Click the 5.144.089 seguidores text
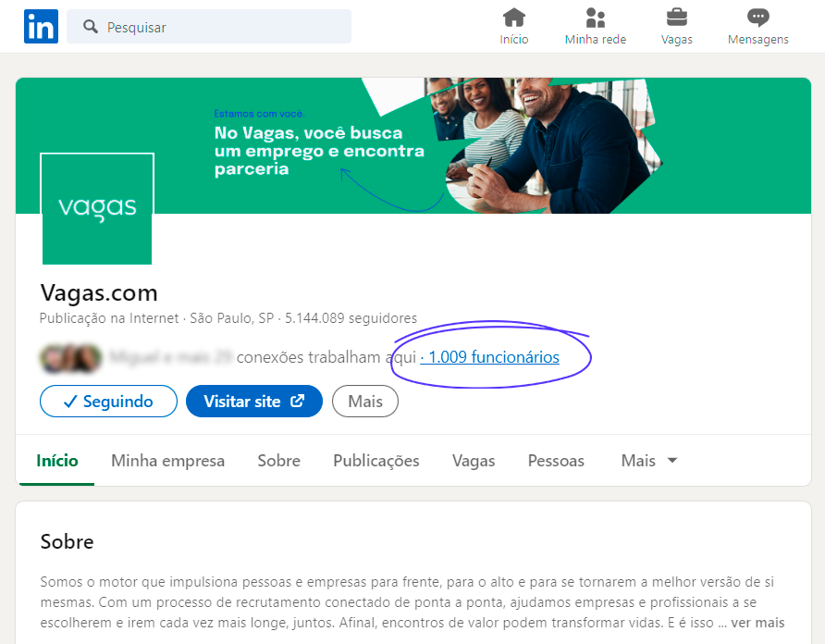This screenshot has width=825, height=644. point(351,318)
